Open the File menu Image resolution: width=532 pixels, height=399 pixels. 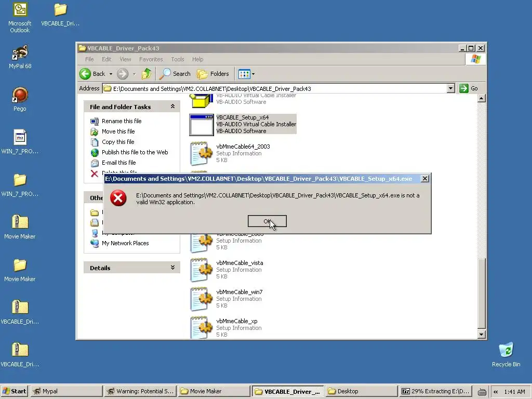(89, 59)
